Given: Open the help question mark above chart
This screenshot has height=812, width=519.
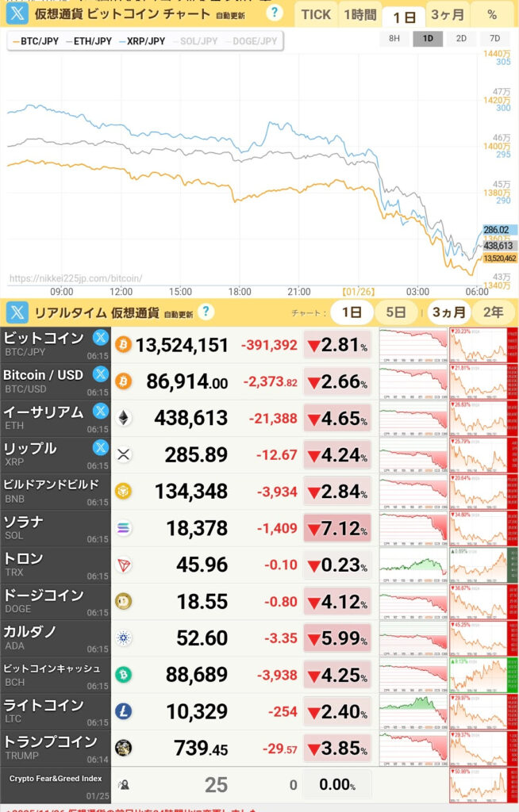Looking at the screenshot, I should [275, 13].
